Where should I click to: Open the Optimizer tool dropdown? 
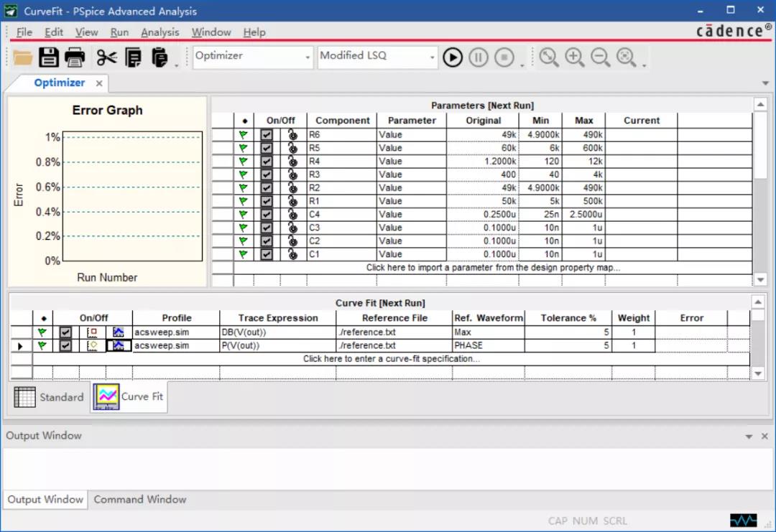click(308, 58)
